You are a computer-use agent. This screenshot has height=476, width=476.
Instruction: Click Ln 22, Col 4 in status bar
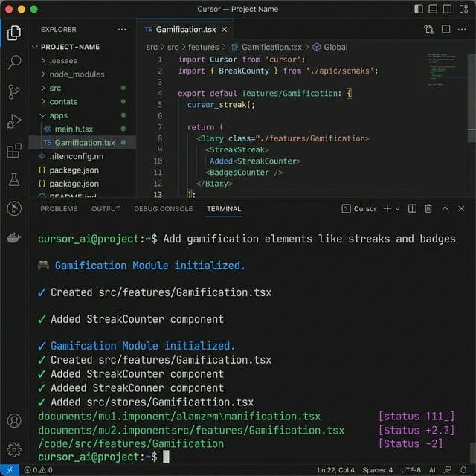(x=335, y=470)
